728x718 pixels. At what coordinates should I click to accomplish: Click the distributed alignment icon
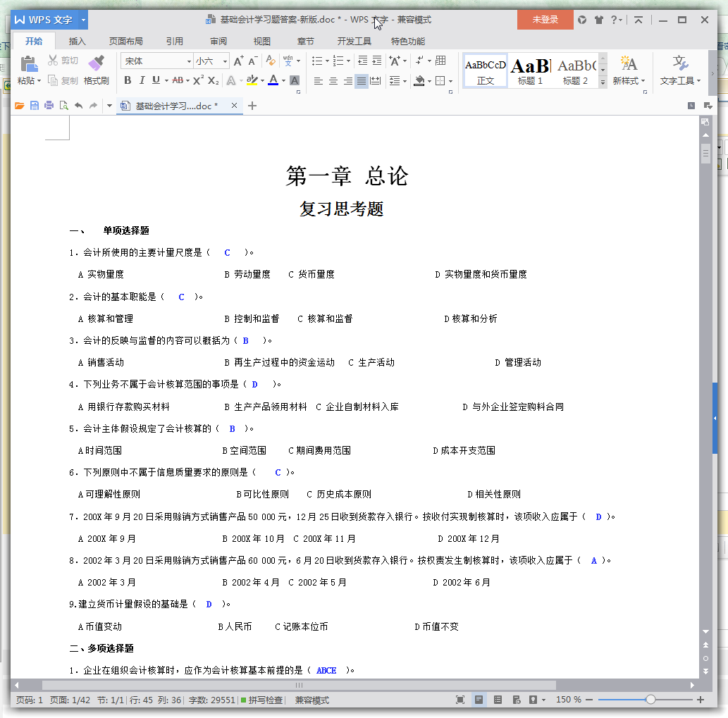point(376,81)
